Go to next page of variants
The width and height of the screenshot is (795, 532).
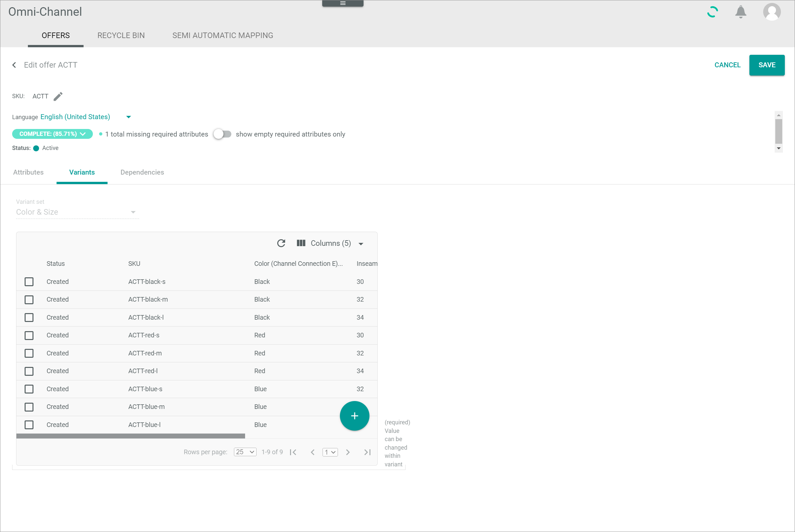(x=348, y=452)
